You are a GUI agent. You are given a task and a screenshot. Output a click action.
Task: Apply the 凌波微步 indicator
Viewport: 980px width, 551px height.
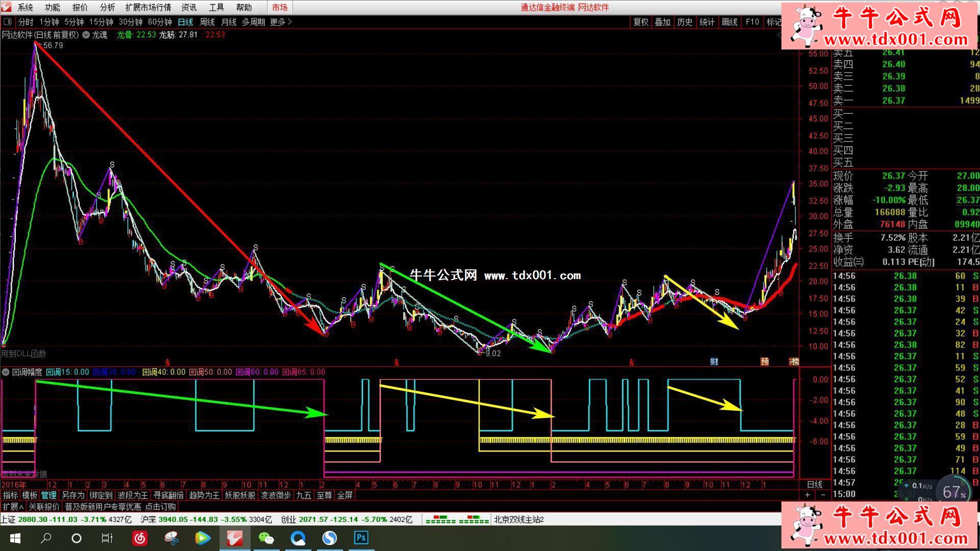276,495
